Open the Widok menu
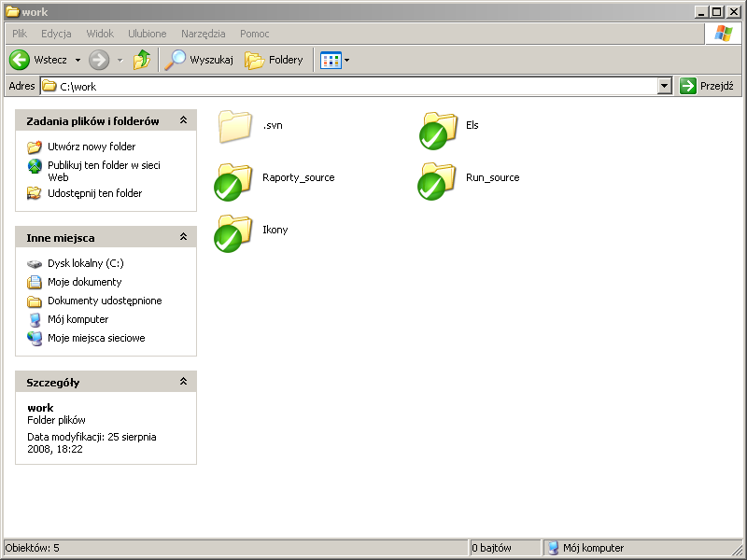Image resolution: width=747 pixels, height=560 pixels. 100,34
